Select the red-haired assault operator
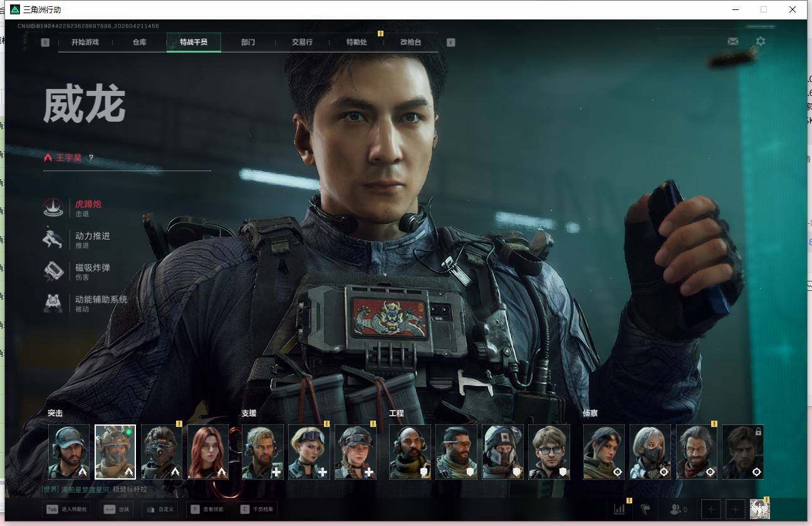The height and width of the screenshot is (526, 812). point(208,452)
